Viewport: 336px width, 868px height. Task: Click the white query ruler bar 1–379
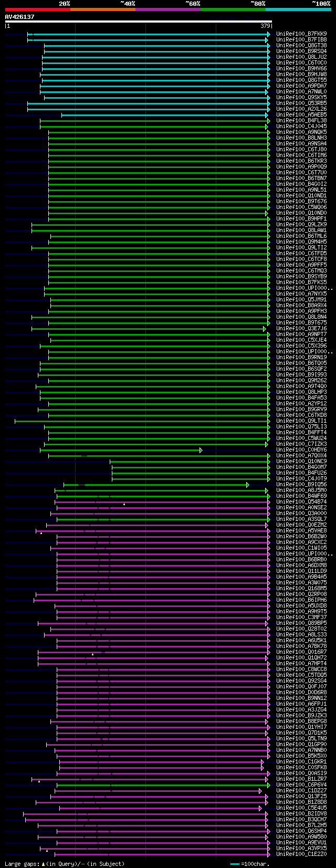click(139, 22)
